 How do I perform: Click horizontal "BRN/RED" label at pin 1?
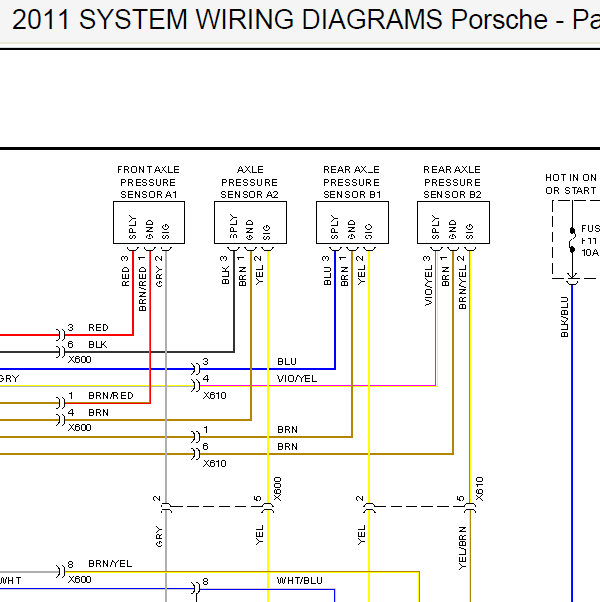coord(111,395)
